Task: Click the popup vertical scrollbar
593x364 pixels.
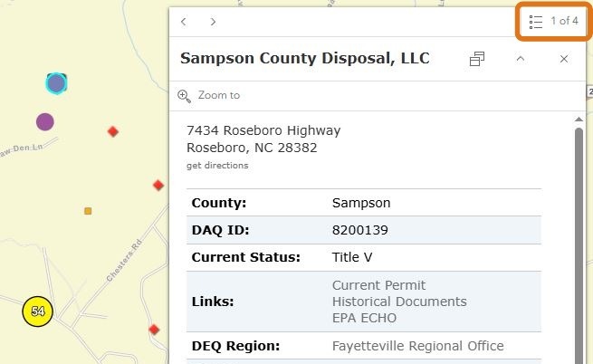Action: click(x=579, y=235)
